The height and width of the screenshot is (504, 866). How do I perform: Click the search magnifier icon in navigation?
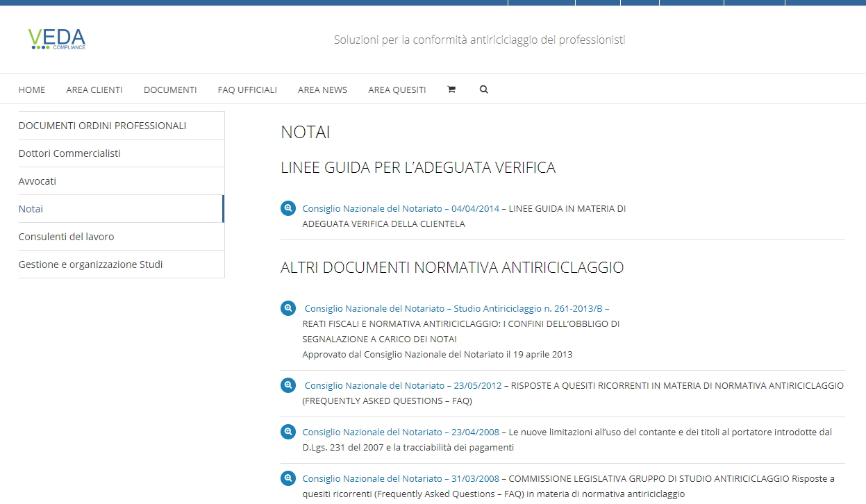click(484, 90)
